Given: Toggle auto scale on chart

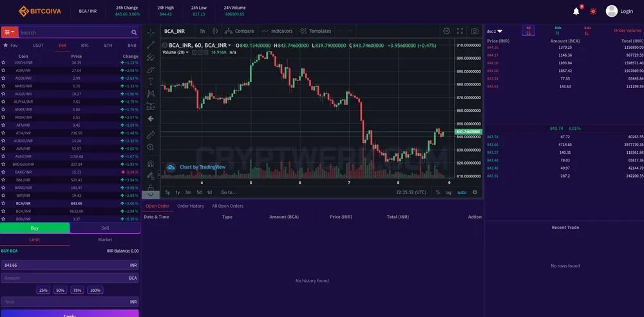Looking at the screenshot, I should pos(462,192).
